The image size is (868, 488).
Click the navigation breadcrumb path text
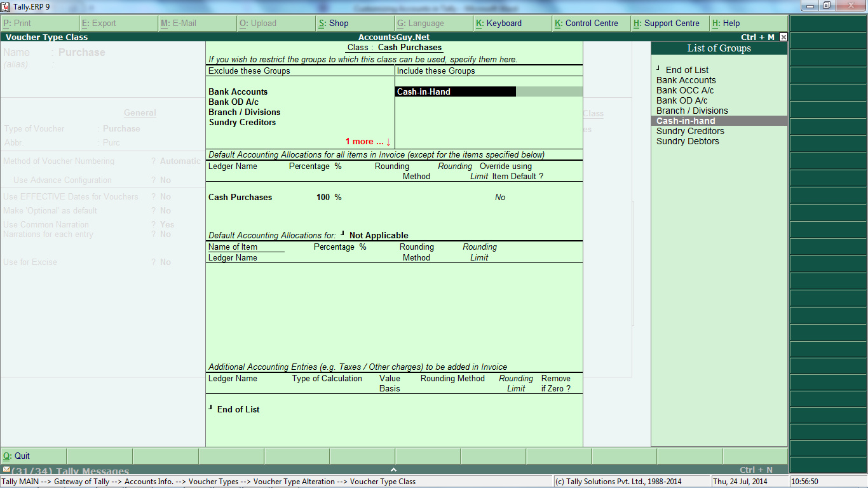(x=208, y=482)
